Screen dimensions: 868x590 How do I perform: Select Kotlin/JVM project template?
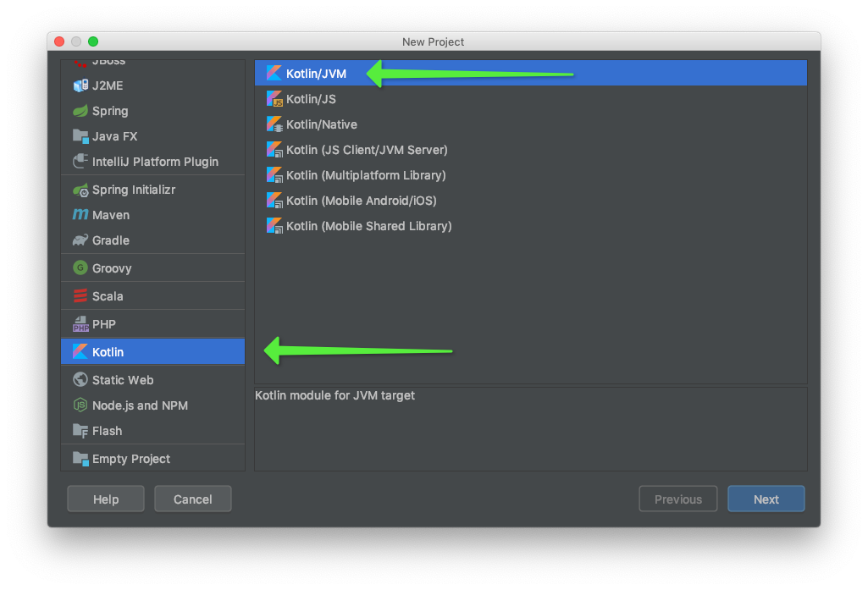click(x=316, y=74)
